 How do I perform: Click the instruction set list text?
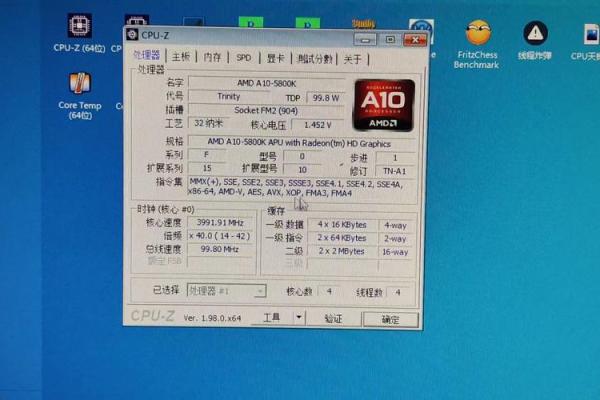pyautogui.click(x=297, y=188)
